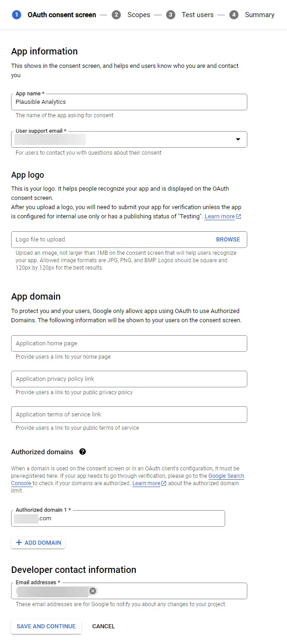This screenshot has height=644, width=287.
Task: Click the step 4 Summary number icon
Action: (x=234, y=15)
